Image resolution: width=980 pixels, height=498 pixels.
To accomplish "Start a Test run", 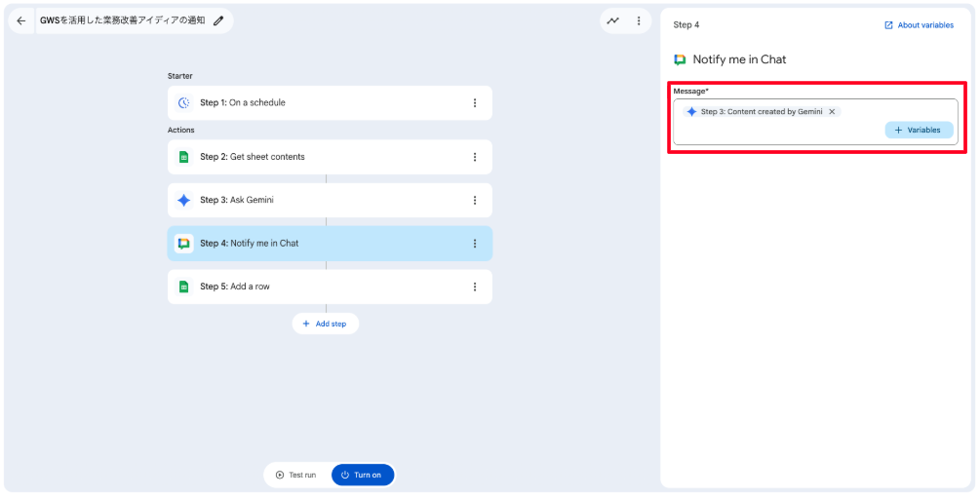I will [x=295, y=475].
